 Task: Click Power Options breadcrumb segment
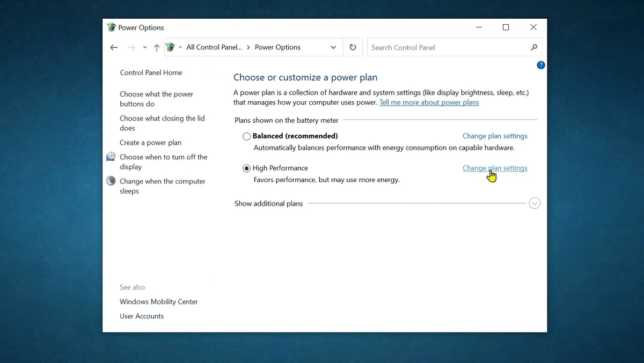277,47
